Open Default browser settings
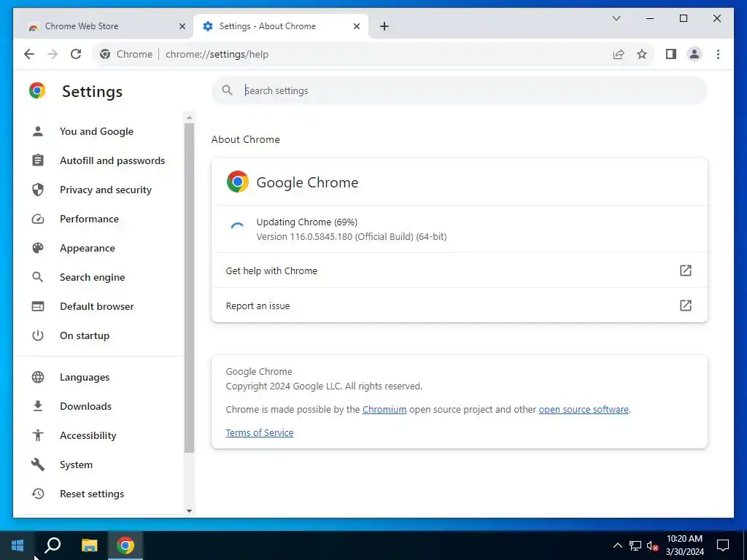Image resolution: width=747 pixels, height=560 pixels. tap(97, 306)
